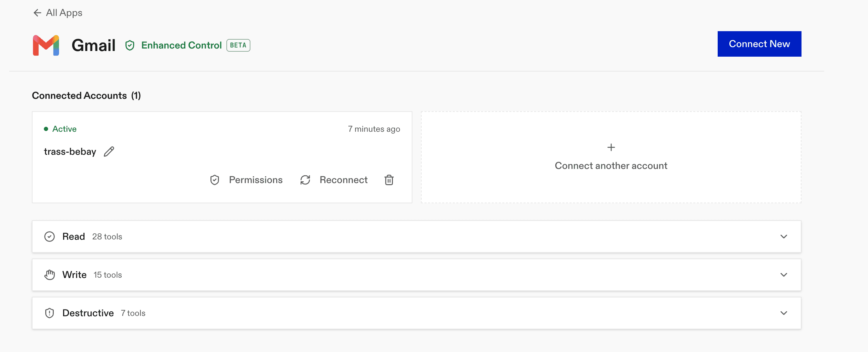868x352 pixels.
Task: Click the Enhanced Control shield icon
Action: pos(130,45)
